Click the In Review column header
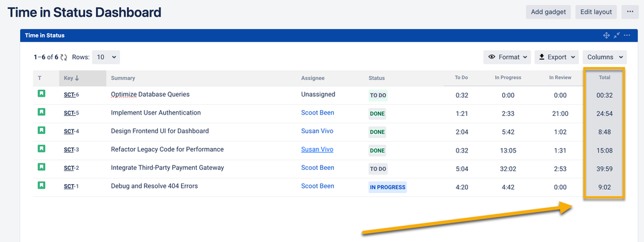 [x=560, y=77]
